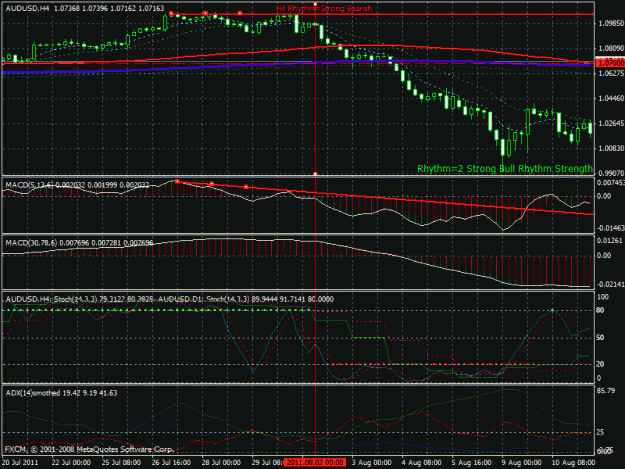Click the 0.99070 price axis label

(611, 173)
